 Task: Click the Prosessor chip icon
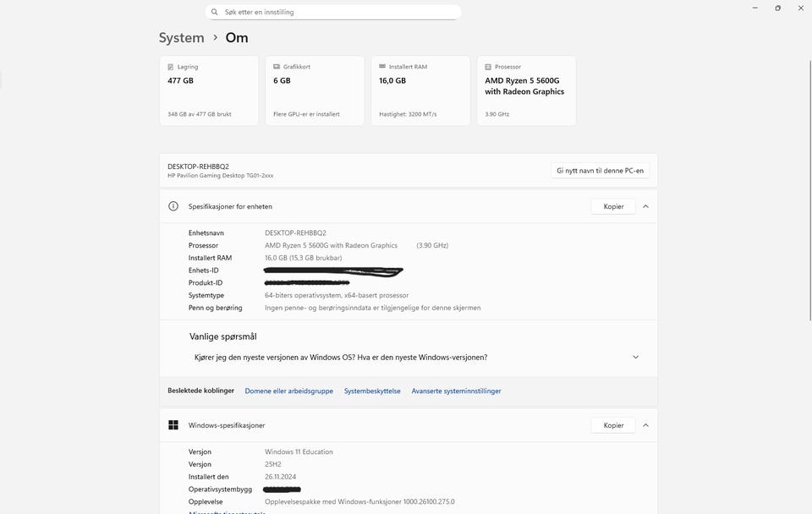488,67
